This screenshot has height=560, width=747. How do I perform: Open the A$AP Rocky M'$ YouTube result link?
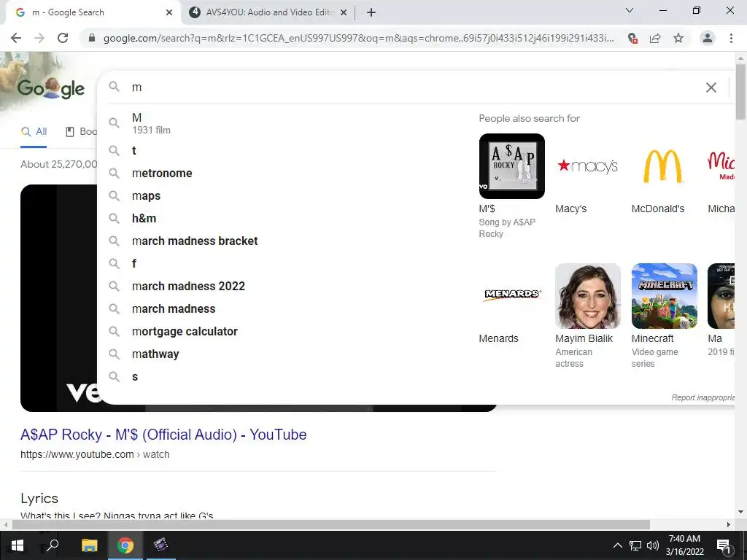(163, 435)
